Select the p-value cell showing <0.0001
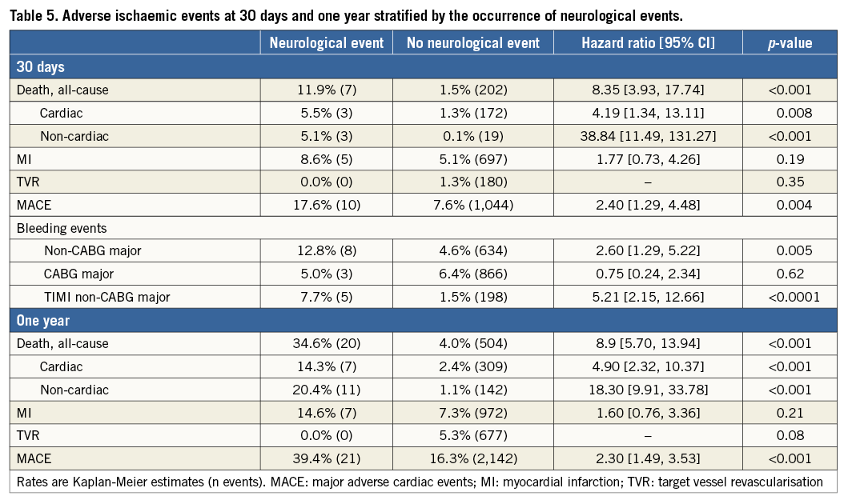Viewport: 848px width, 504px height. [x=790, y=298]
